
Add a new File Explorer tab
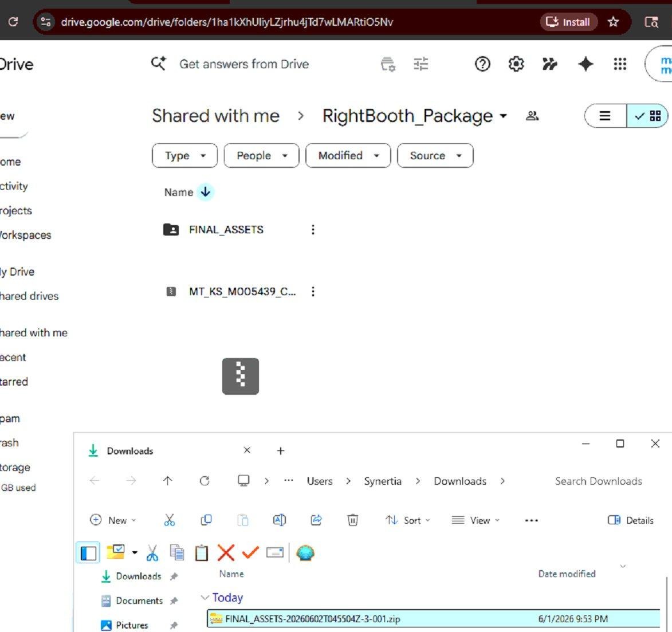(x=281, y=450)
